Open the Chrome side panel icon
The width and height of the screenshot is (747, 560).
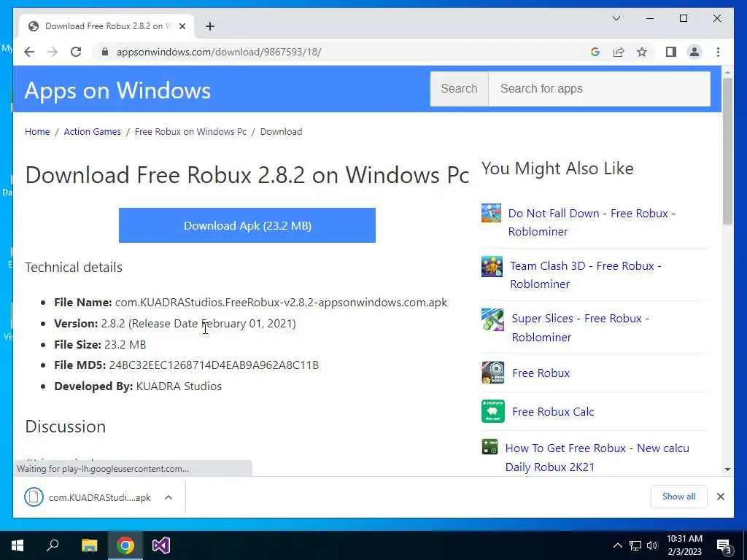(671, 52)
